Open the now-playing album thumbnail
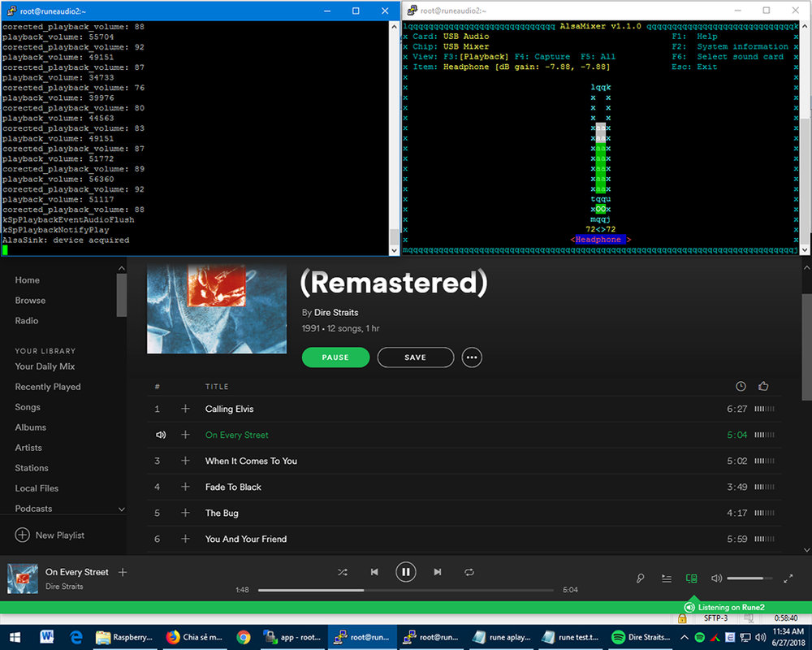Viewport: 812px width, 650px height. click(x=23, y=578)
